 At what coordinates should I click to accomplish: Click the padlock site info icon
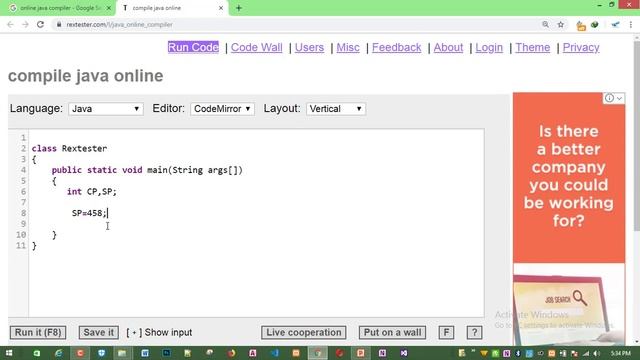coord(59,24)
